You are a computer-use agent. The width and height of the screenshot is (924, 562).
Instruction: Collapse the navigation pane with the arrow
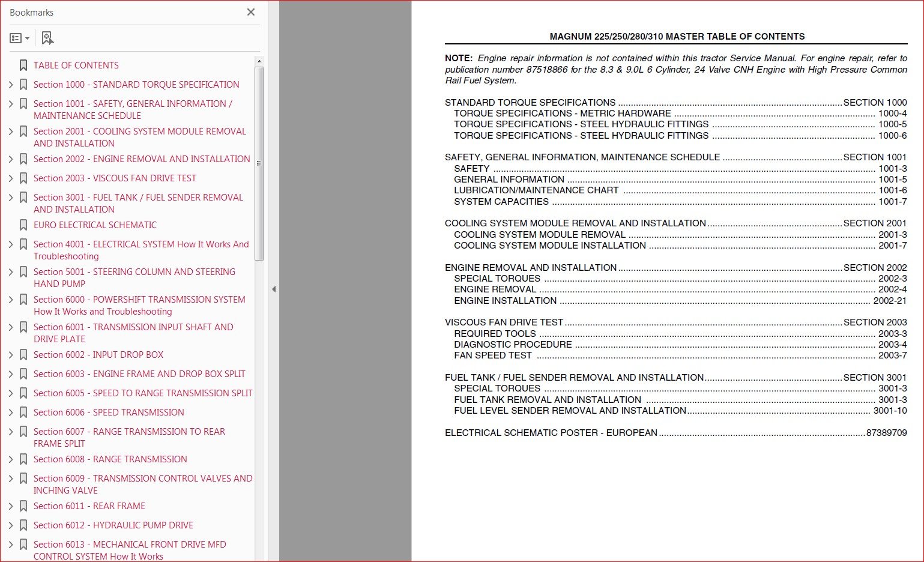coord(274,289)
